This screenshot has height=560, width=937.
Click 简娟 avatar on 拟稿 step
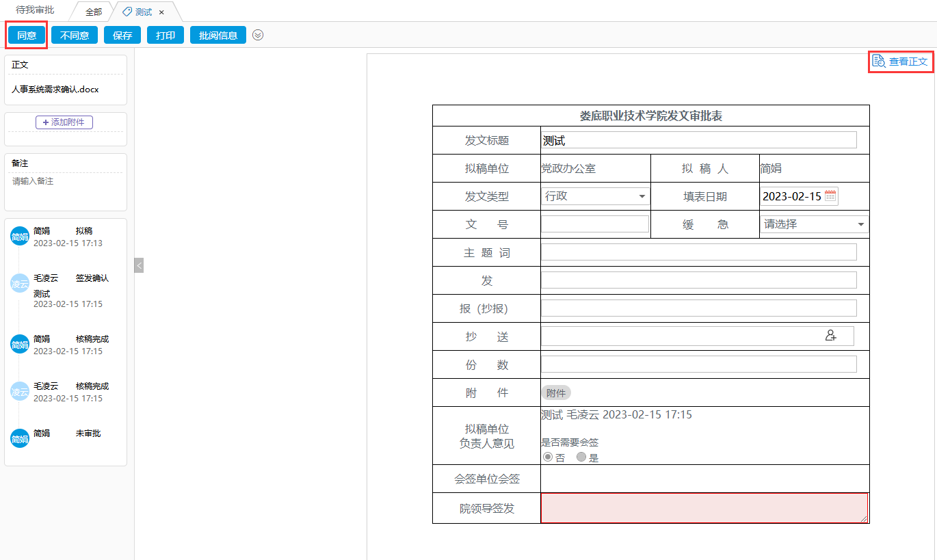click(x=20, y=237)
